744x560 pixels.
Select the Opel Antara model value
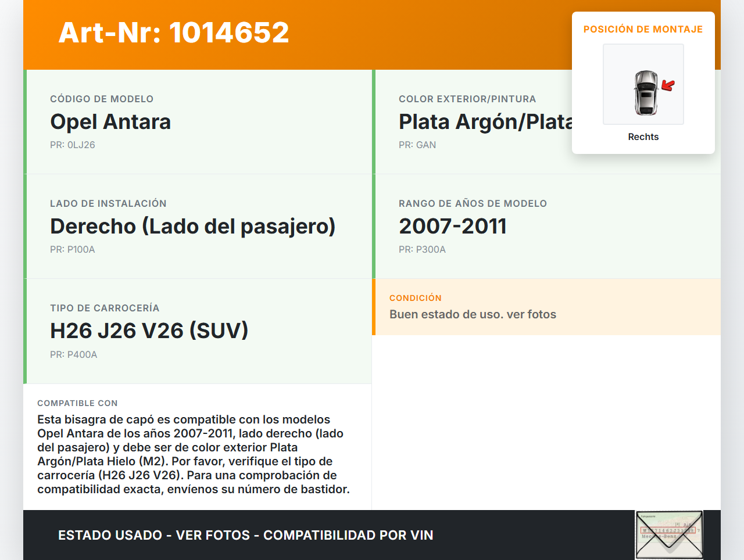110,122
